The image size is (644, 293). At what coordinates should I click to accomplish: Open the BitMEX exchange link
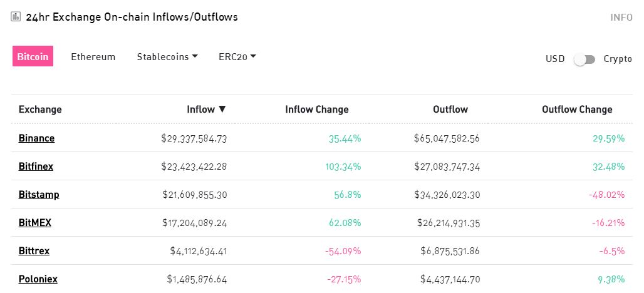tap(35, 223)
